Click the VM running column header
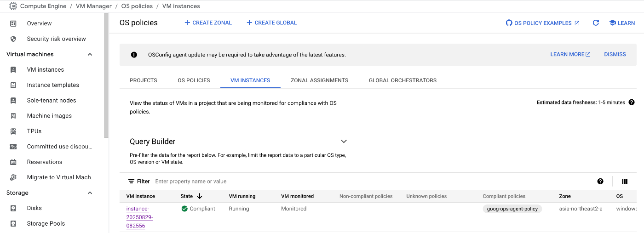The width and height of the screenshot is (644, 233). tap(242, 196)
